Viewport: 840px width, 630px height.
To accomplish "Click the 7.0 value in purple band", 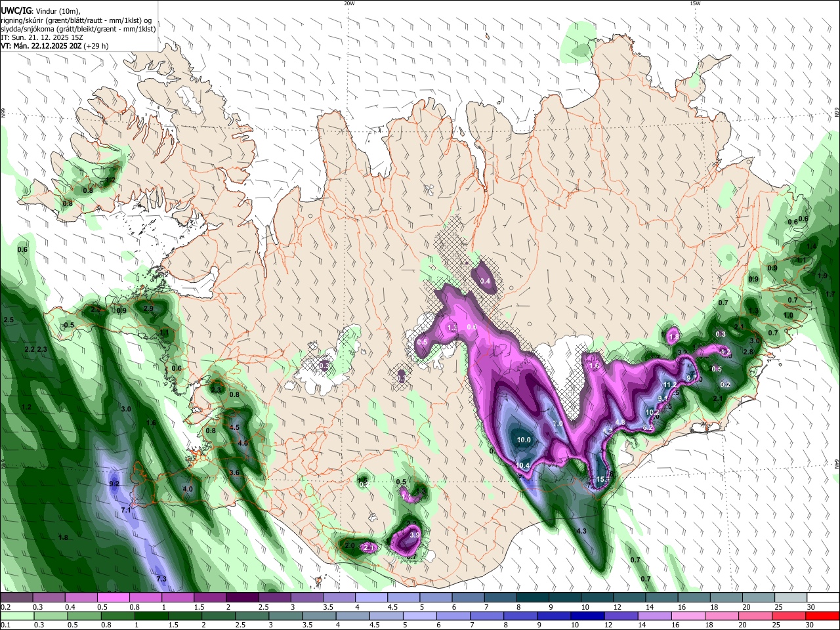I will coord(558,424).
